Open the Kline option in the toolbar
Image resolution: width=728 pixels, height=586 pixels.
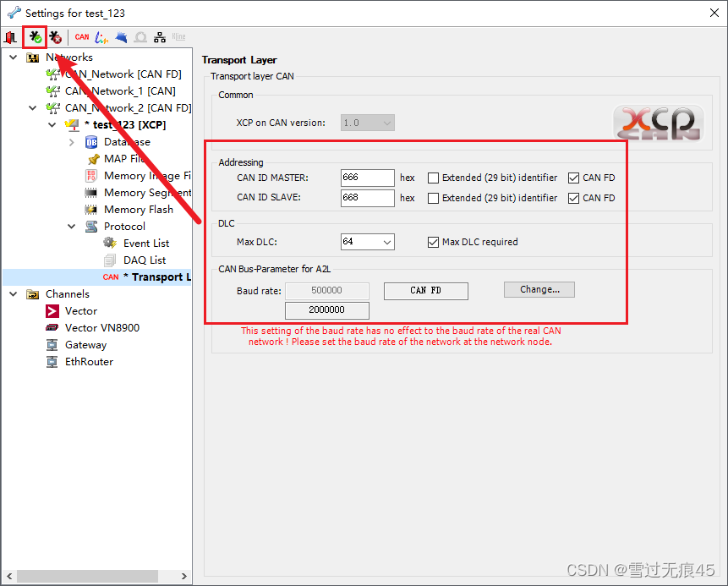(178, 37)
